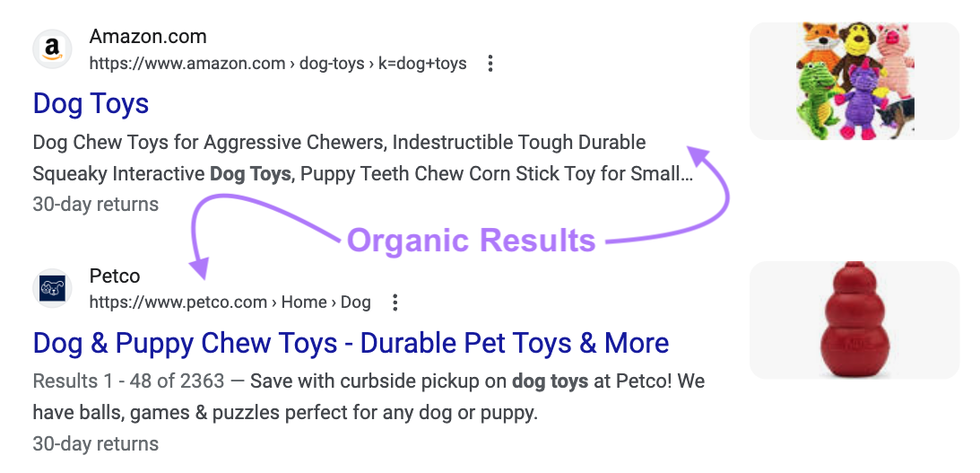
Task: Click the "k=dog+toys" breadcrumb segment
Action: [x=421, y=64]
